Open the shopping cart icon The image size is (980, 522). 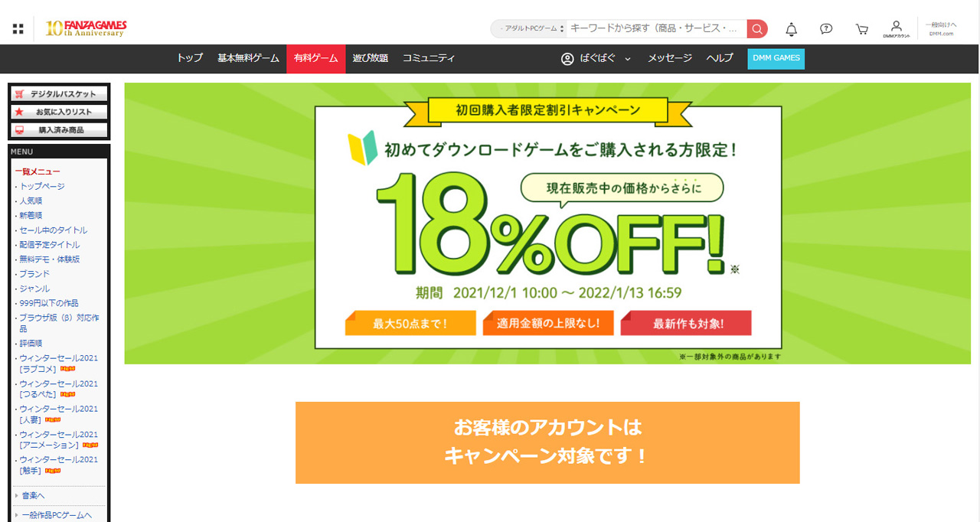862,29
